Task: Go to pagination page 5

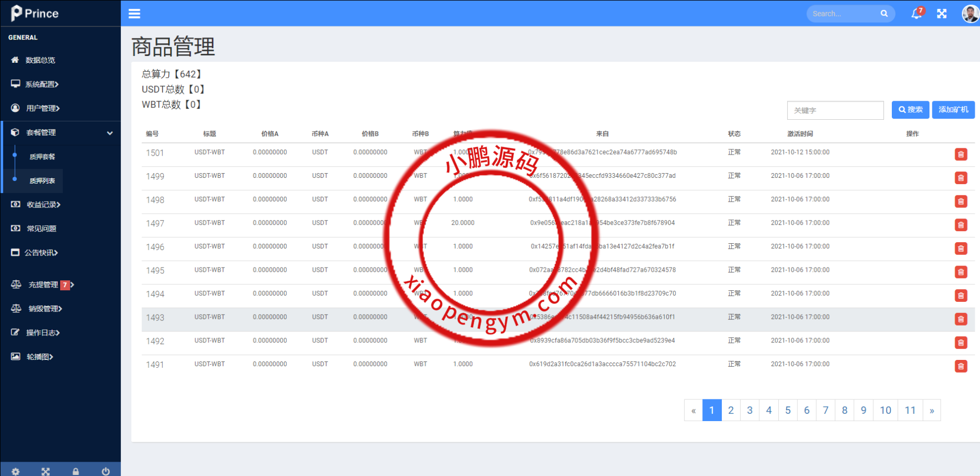Action: [788, 410]
